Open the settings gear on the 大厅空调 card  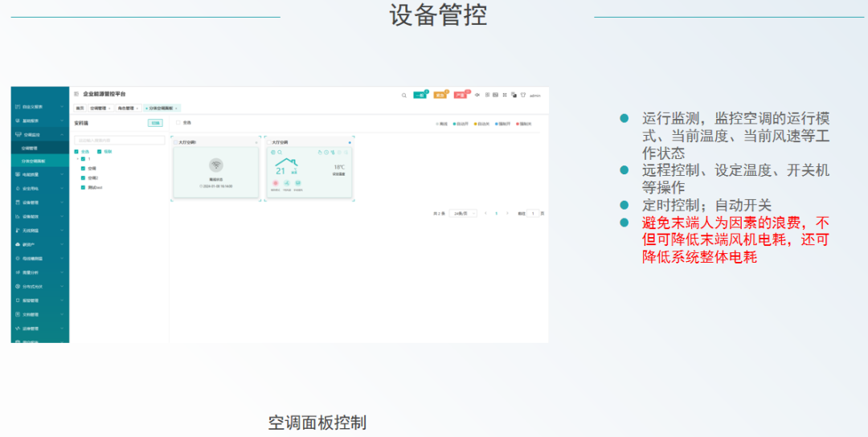point(273,152)
